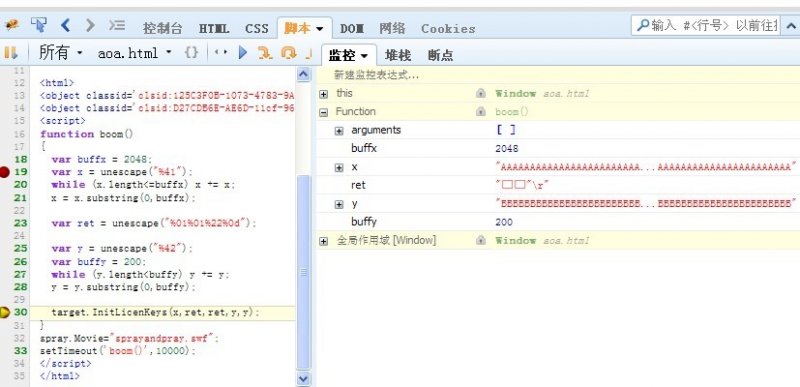Click the script panel scroll down arrow
Screen dimensions: 800x387
[304, 378]
